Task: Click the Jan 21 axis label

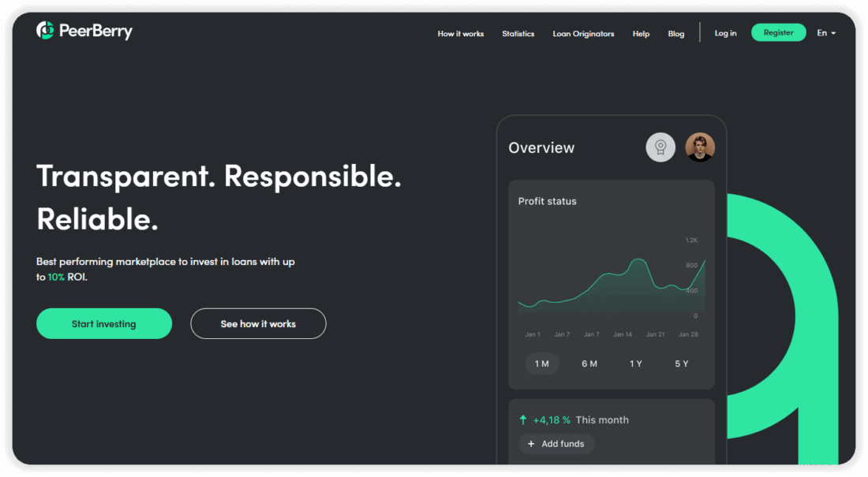Action: pyautogui.click(x=656, y=334)
